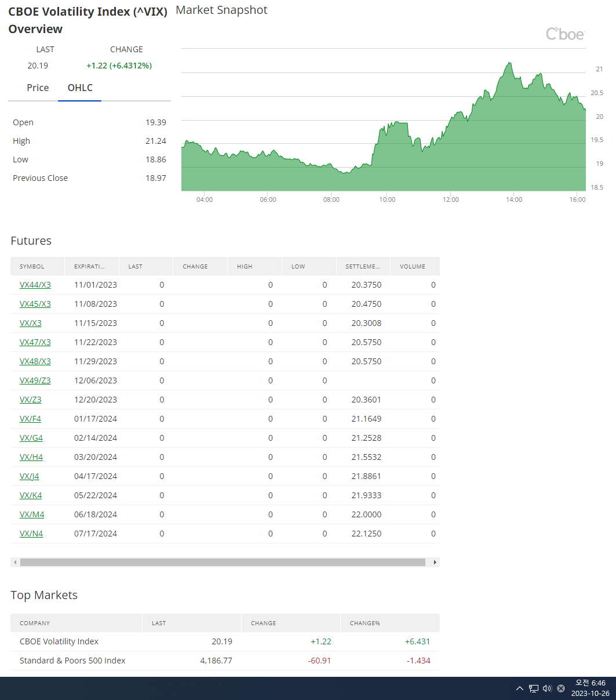Screen dimensions: 616x700
Task: Sort futures by VOLUME column header
Action: click(415, 266)
